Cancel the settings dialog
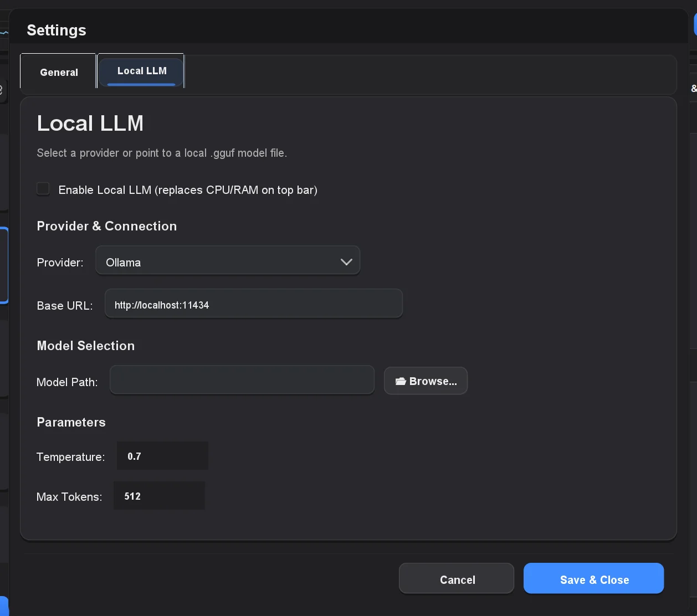This screenshot has width=697, height=616. [457, 579]
